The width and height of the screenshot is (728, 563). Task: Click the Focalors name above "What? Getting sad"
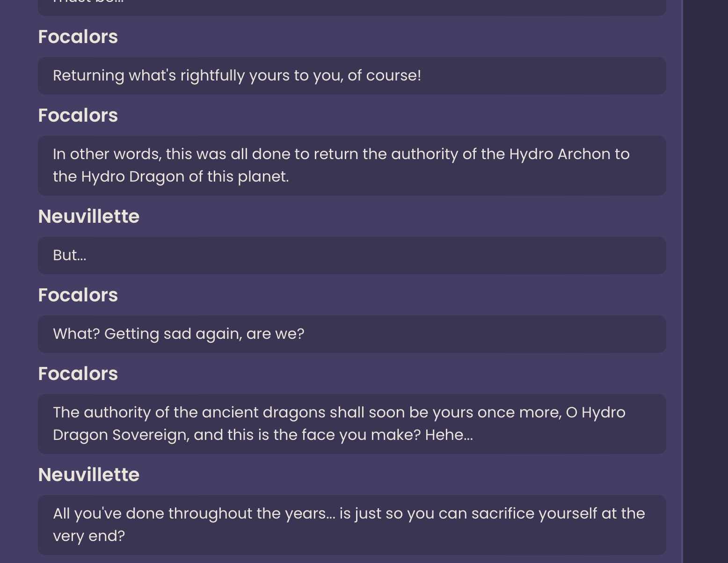point(78,295)
